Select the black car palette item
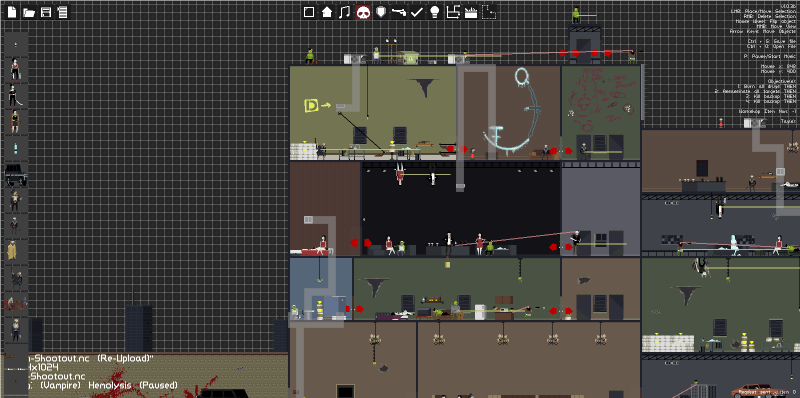 click(x=16, y=175)
